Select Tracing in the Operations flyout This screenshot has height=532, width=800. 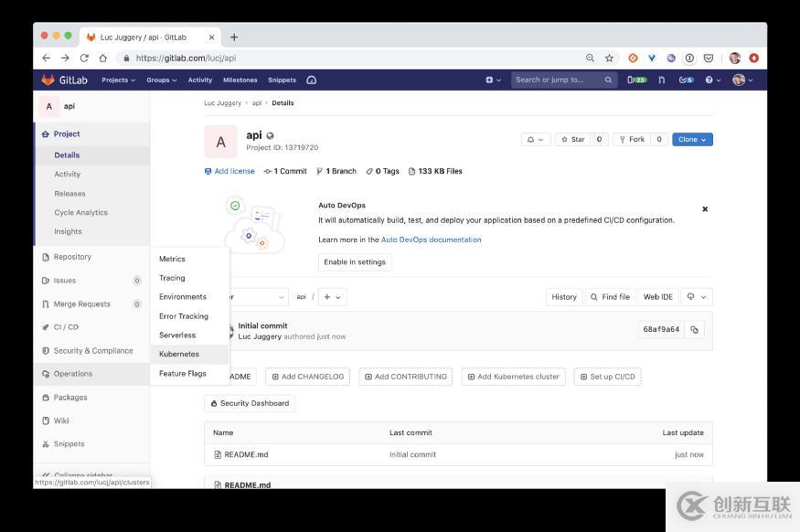click(190, 278)
